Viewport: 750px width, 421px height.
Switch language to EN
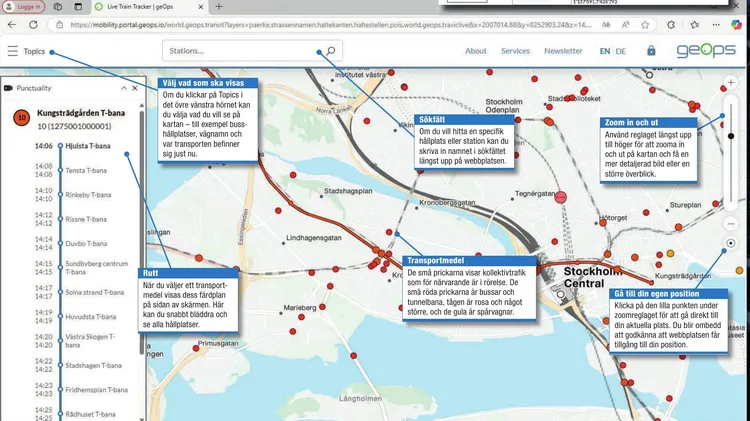604,51
